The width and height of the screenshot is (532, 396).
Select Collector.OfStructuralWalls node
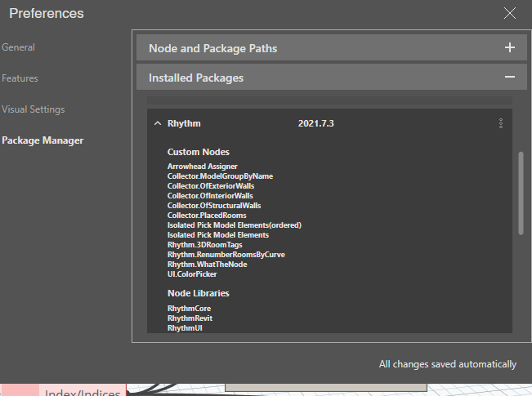click(214, 206)
